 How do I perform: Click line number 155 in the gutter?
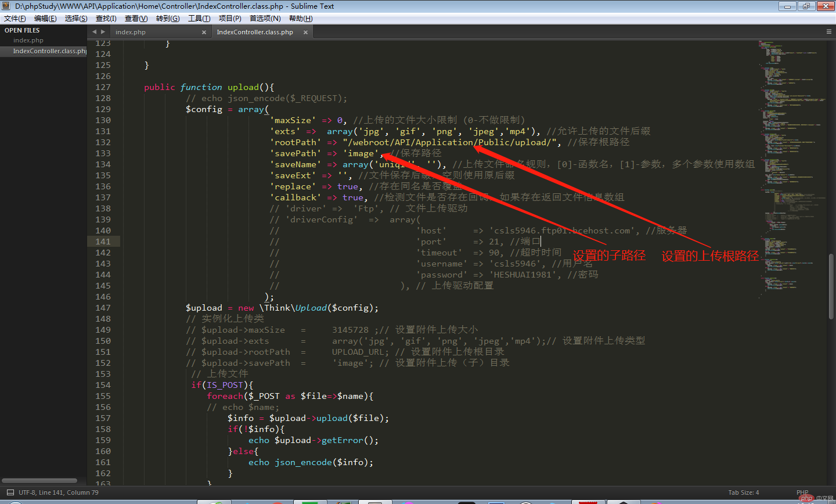[103, 396]
